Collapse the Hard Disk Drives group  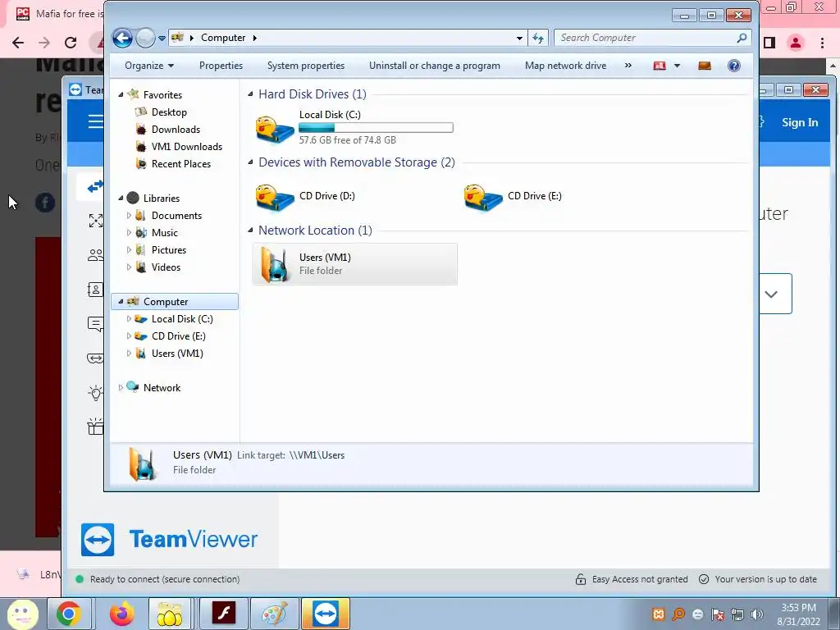coord(250,94)
